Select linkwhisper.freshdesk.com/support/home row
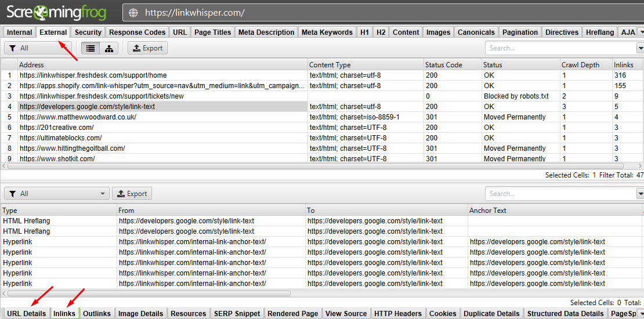This screenshot has height=319, width=644. pos(322,75)
